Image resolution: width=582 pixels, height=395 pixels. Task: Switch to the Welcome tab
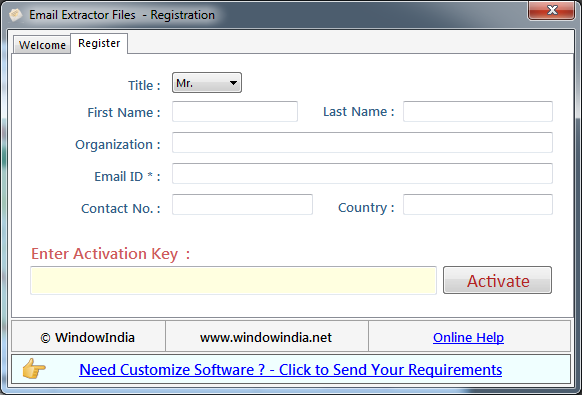[x=42, y=45]
